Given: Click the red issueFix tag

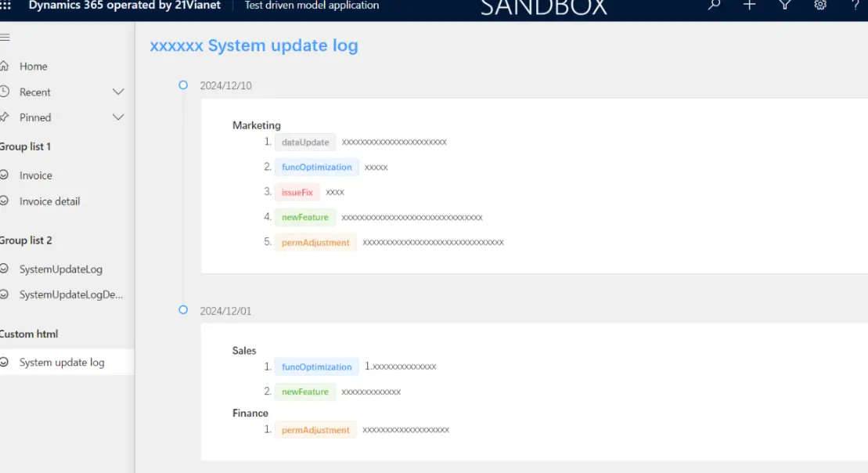Looking at the screenshot, I should tap(297, 192).
